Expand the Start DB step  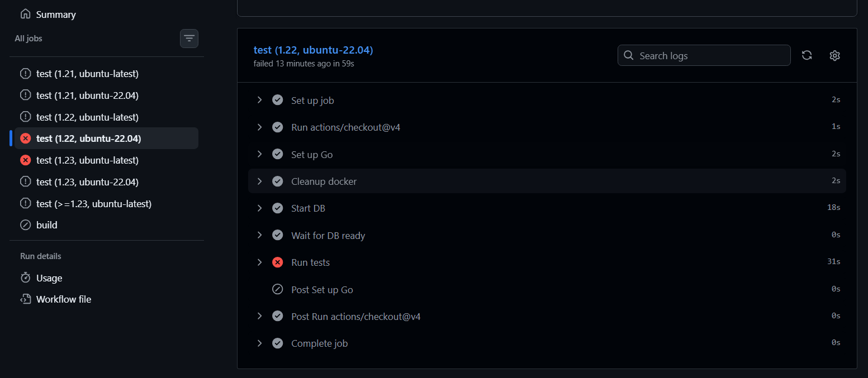point(259,208)
